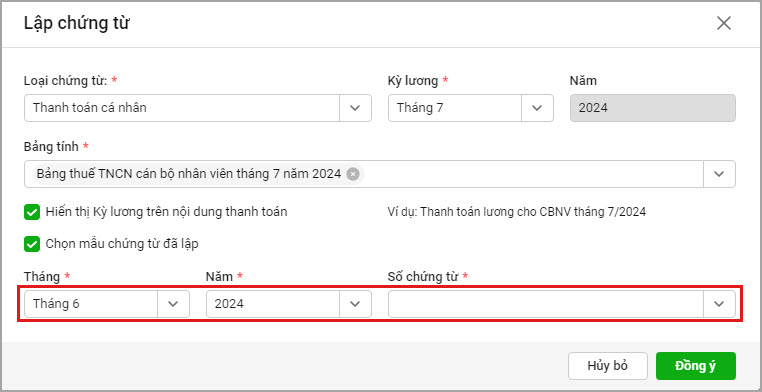Remove the selected Bảng thuế TNCN tag

[x=353, y=174]
